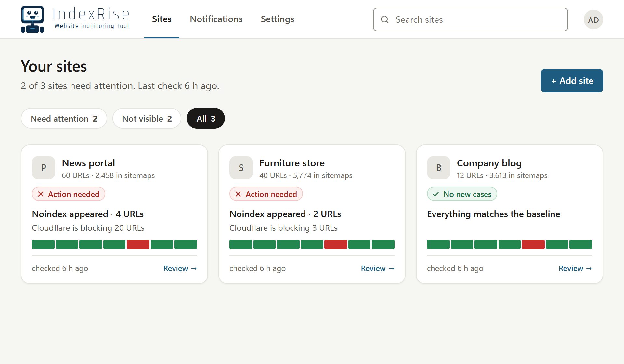Click the Furniture store title
The height and width of the screenshot is (364, 624).
pyautogui.click(x=292, y=163)
